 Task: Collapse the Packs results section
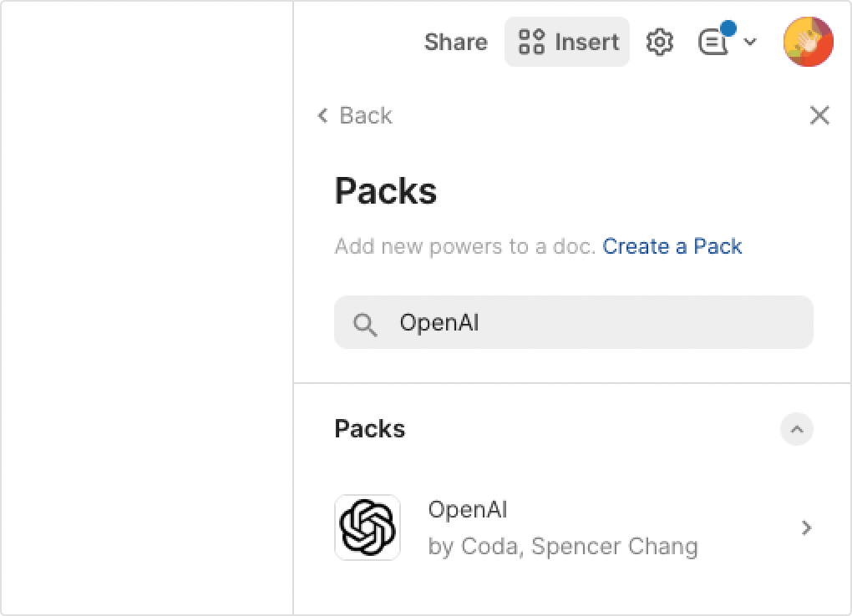[796, 429]
